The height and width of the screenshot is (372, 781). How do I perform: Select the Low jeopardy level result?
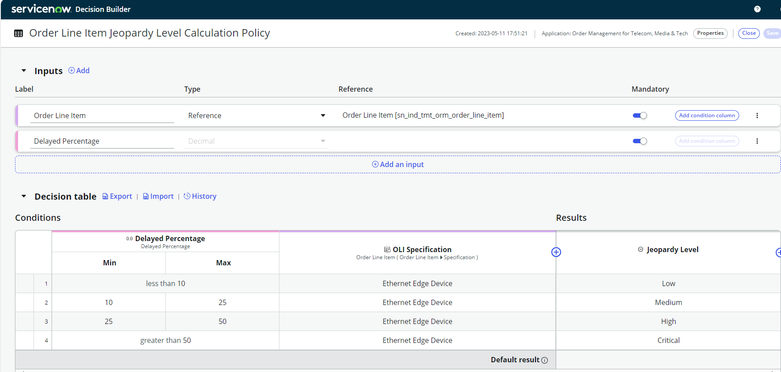click(668, 283)
